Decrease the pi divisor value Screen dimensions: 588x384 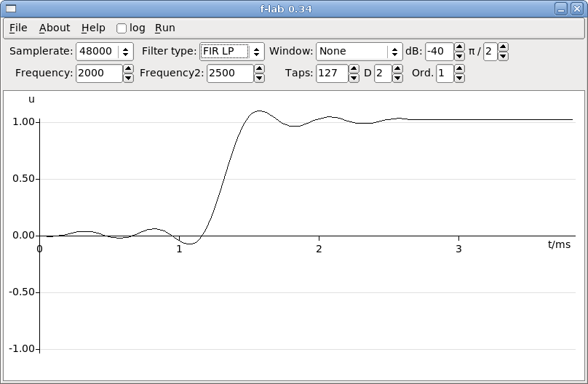(x=504, y=56)
